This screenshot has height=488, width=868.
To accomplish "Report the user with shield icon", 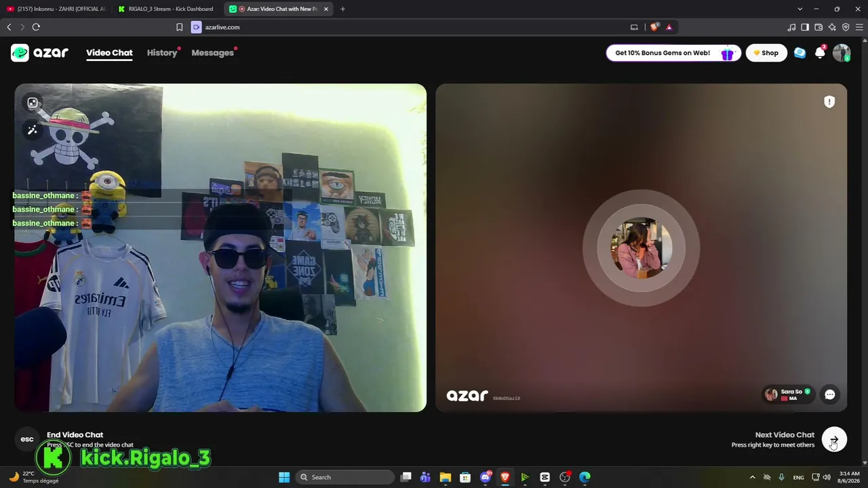I will [x=829, y=102].
